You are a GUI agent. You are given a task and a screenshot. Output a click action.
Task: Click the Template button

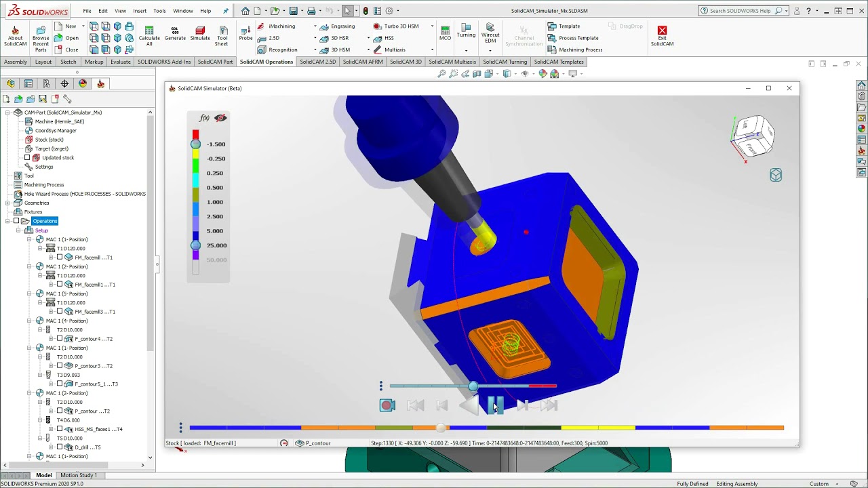(564, 26)
